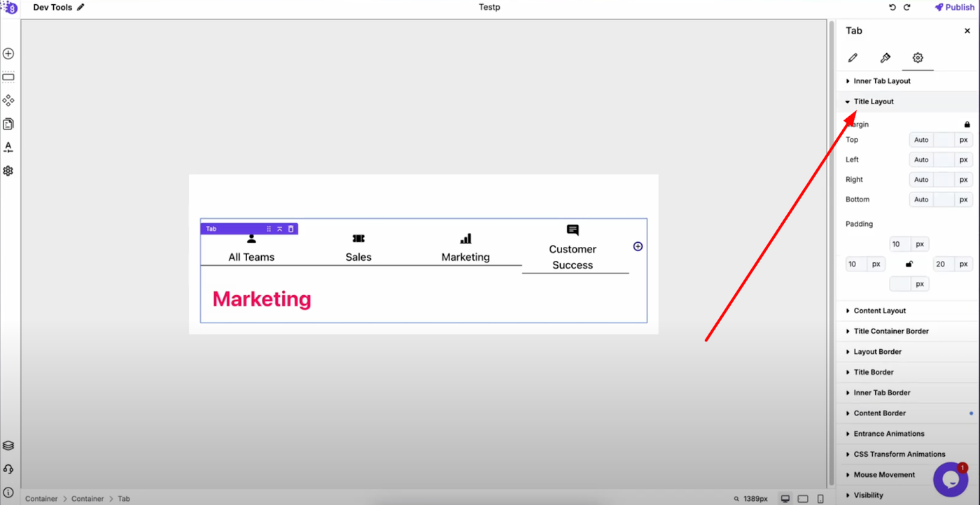Switch to the gear advanced panel tab
Viewport: 980px width, 505px height.
tap(918, 58)
